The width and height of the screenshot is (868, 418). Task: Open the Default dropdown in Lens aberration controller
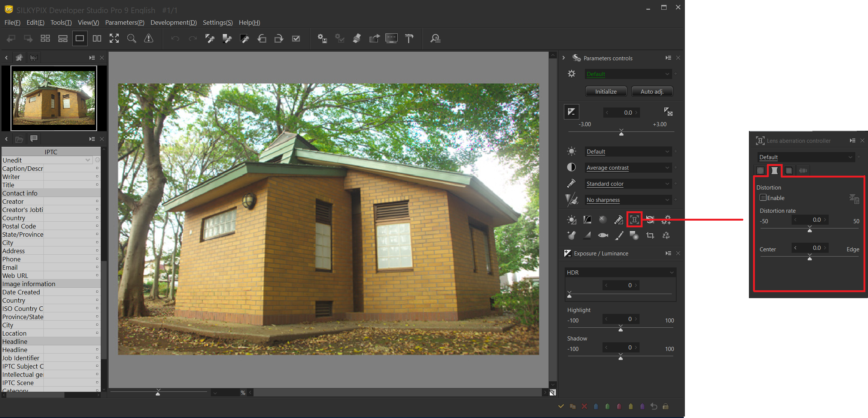[806, 157]
